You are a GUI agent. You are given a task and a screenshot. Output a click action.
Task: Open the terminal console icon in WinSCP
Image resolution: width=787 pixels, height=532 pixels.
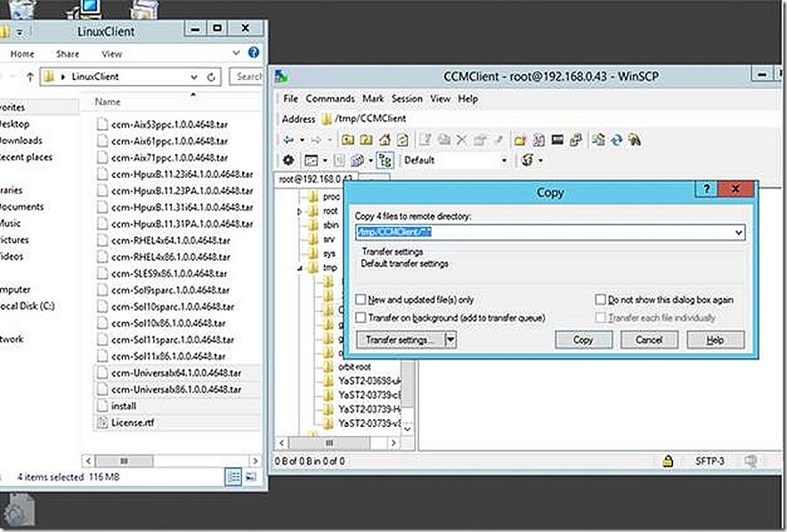point(557,140)
